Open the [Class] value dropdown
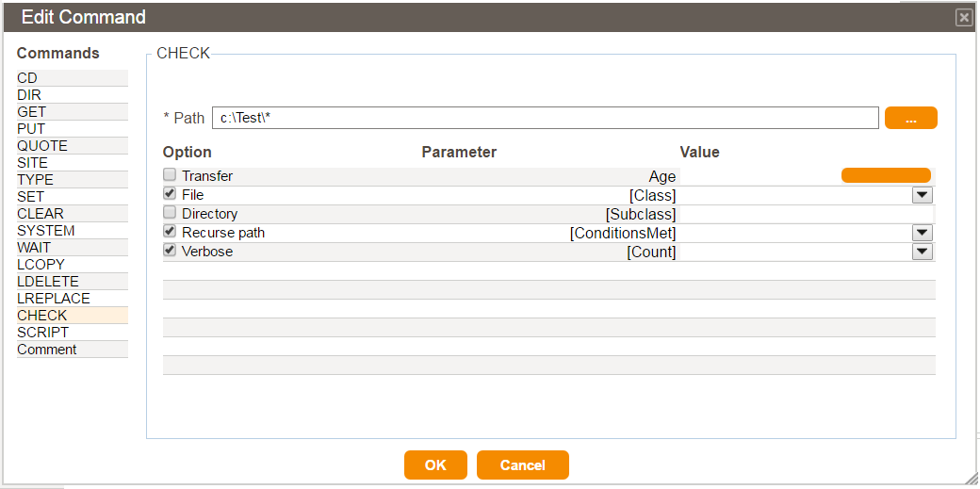980x489 pixels. tap(923, 196)
